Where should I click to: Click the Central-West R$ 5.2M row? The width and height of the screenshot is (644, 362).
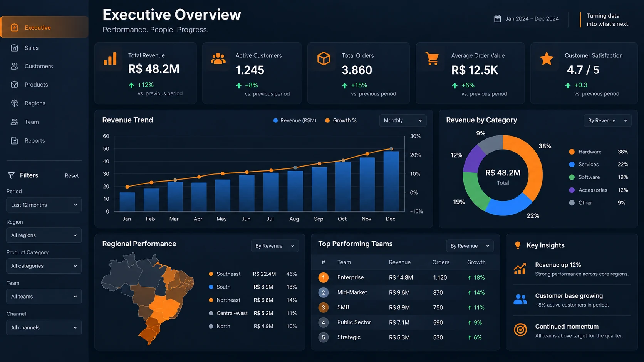pyautogui.click(x=253, y=313)
